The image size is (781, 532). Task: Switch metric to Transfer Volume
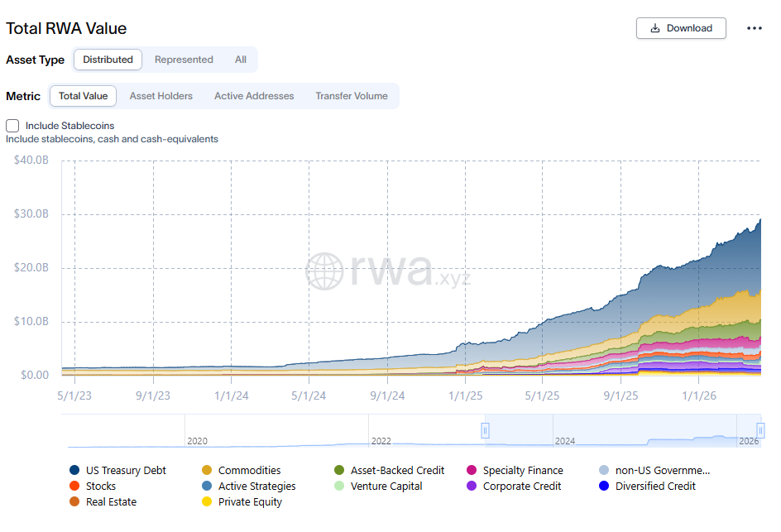point(351,96)
